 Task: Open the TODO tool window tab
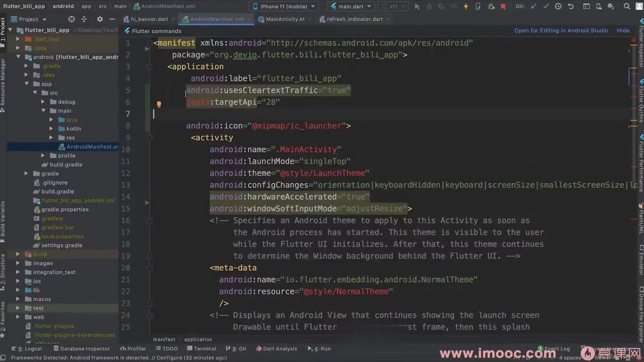(x=167, y=349)
